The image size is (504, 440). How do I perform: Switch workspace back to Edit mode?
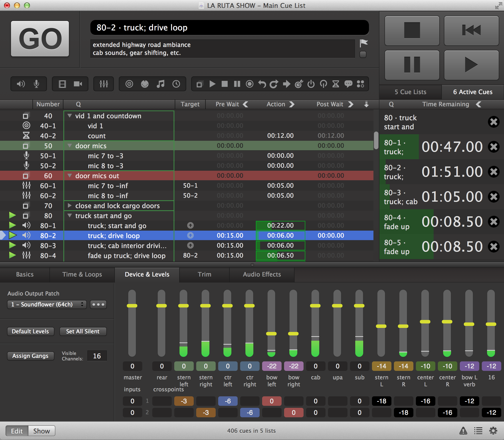pyautogui.click(x=16, y=431)
